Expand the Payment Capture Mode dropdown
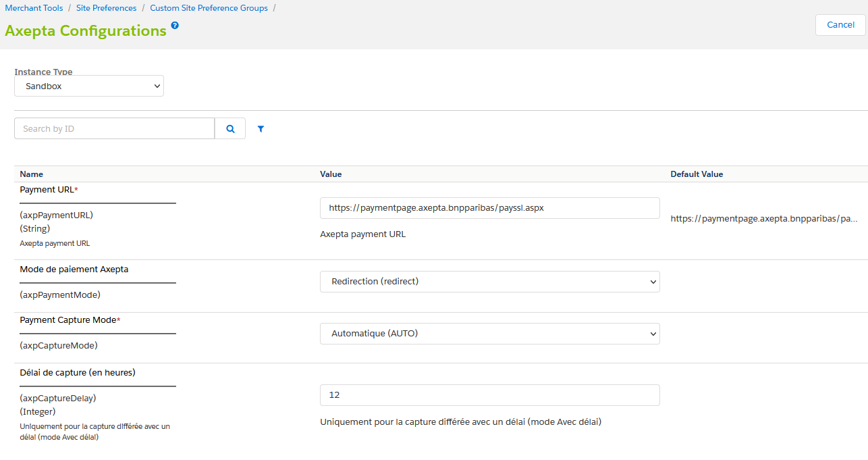868x460 pixels. click(489, 334)
